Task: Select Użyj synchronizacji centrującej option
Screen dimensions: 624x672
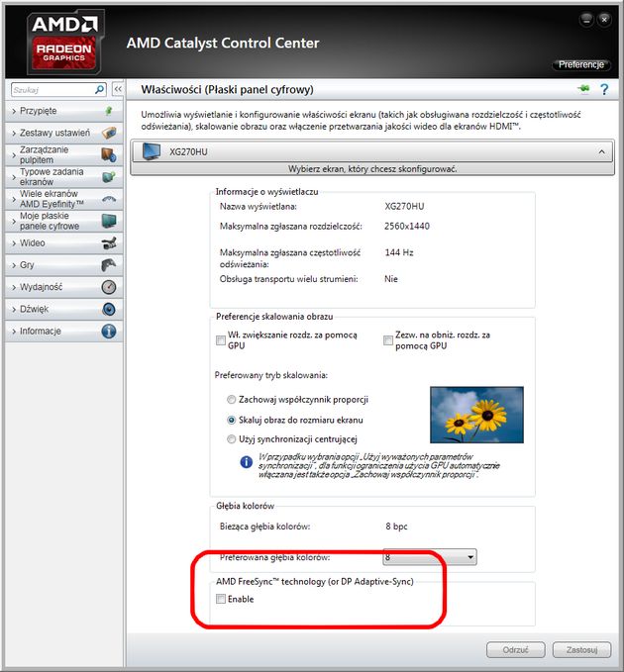Action: (231, 438)
